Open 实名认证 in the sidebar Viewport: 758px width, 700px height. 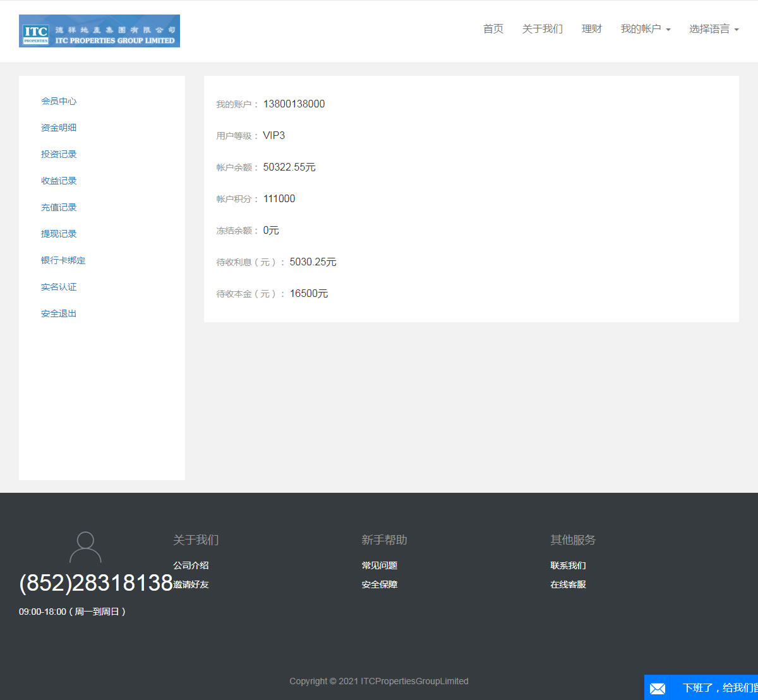tap(59, 287)
